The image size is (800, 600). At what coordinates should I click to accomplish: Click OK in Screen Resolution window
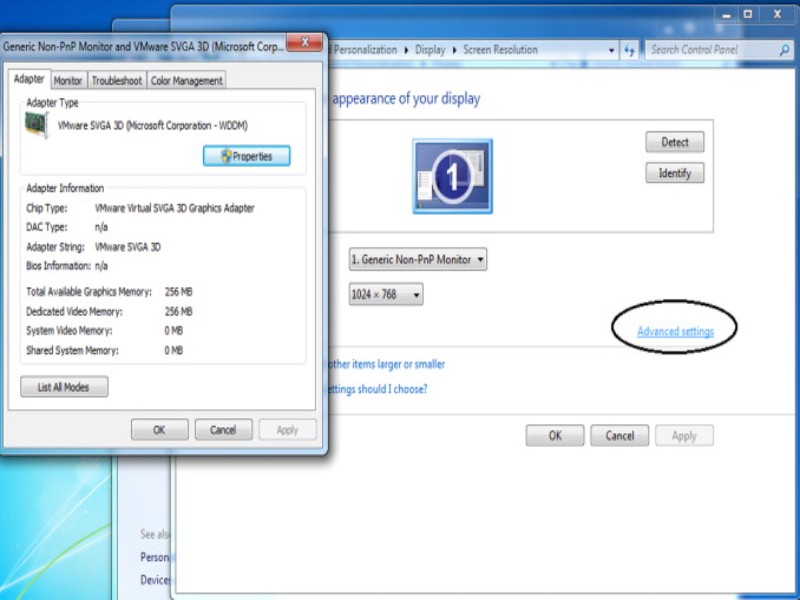click(x=555, y=436)
